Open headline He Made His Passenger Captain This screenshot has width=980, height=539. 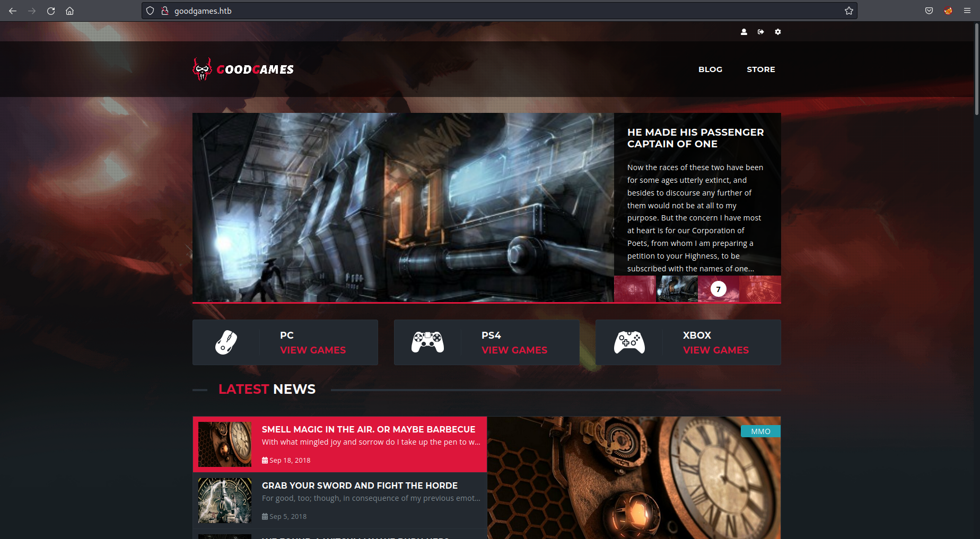tap(696, 138)
